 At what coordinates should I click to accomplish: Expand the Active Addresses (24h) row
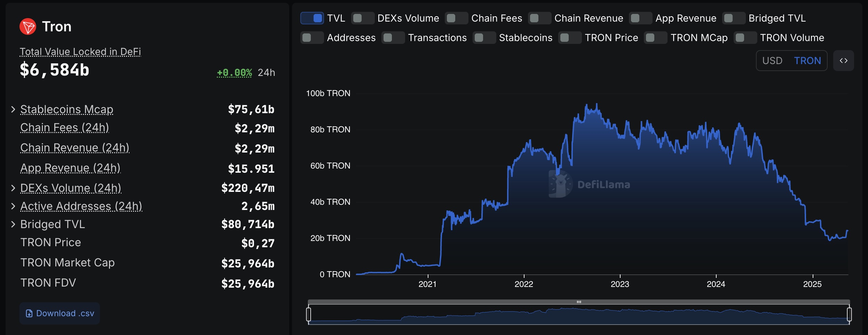13,206
